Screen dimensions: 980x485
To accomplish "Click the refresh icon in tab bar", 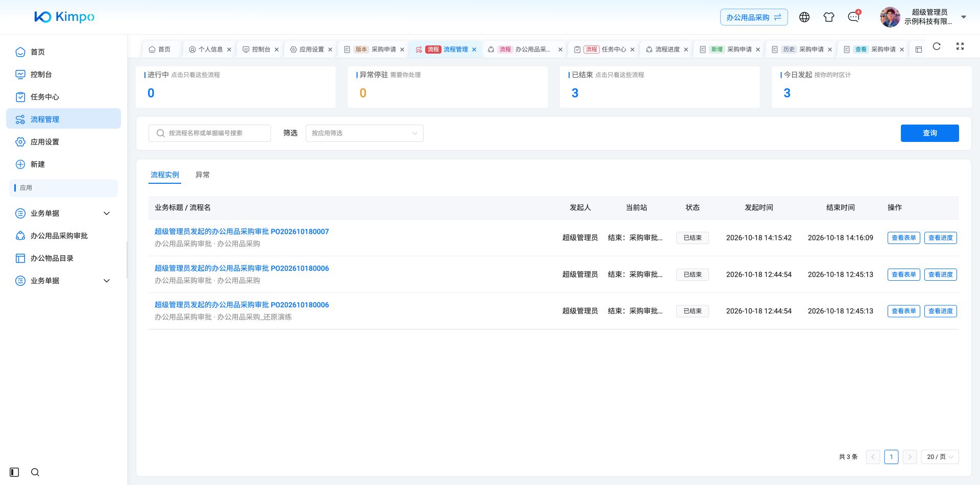I will (937, 46).
